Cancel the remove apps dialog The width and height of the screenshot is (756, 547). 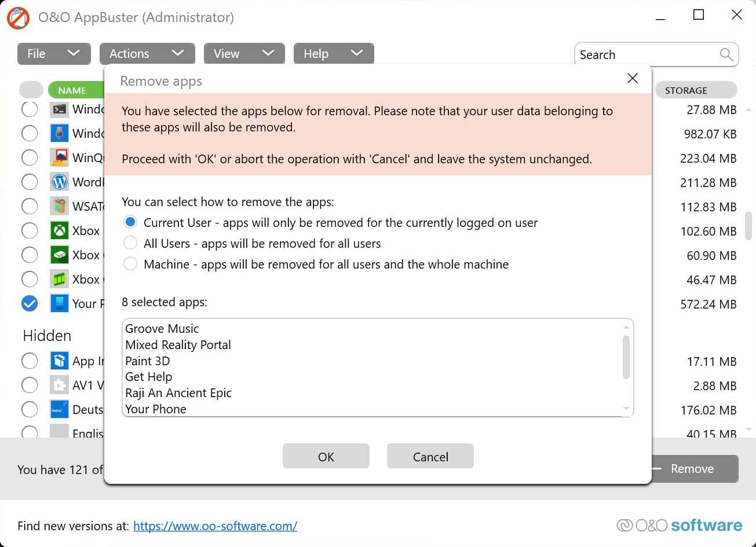coord(430,456)
